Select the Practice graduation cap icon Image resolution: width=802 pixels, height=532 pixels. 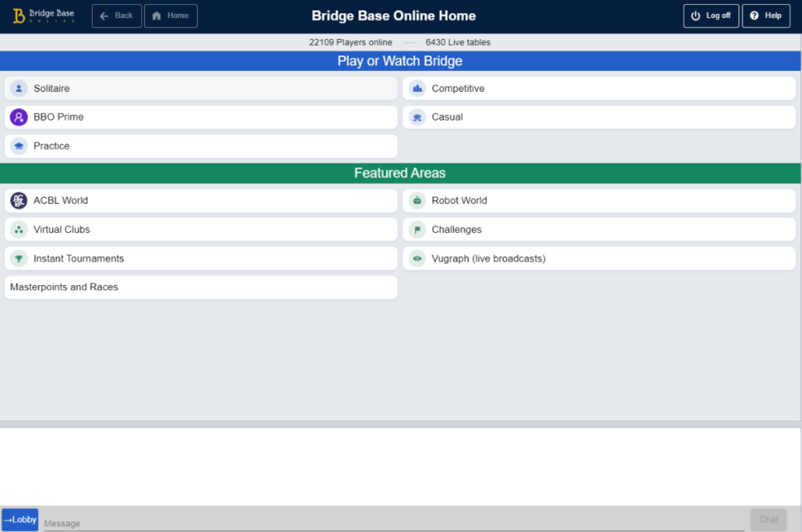pyautogui.click(x=18, y=146)
